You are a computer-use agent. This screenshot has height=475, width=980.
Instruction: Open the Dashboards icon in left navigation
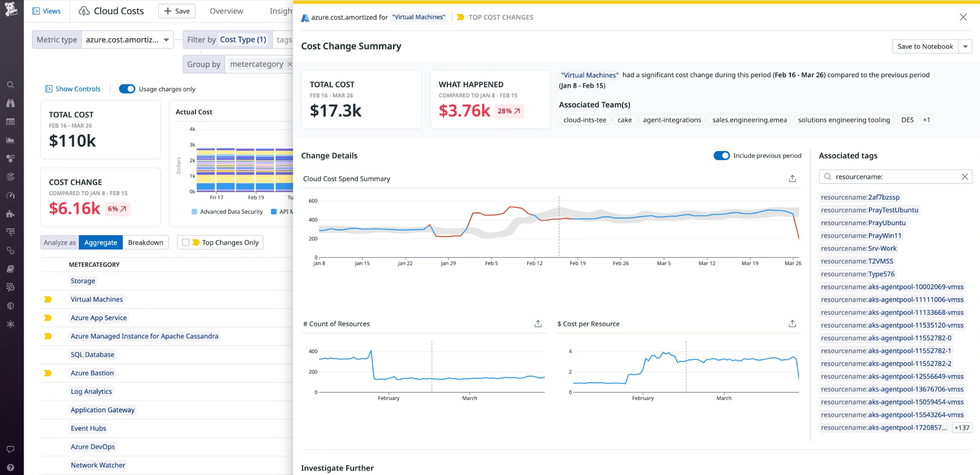click(11, 121)
